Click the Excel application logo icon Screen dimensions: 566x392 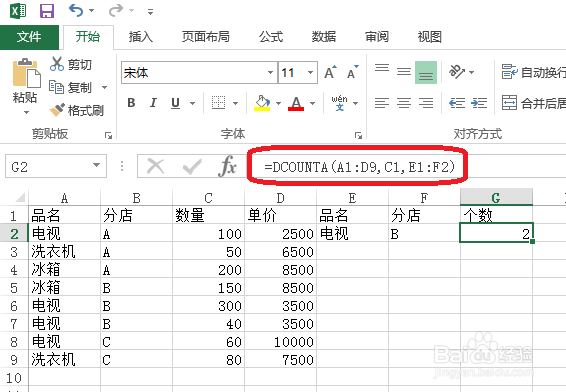pos(18,11)
